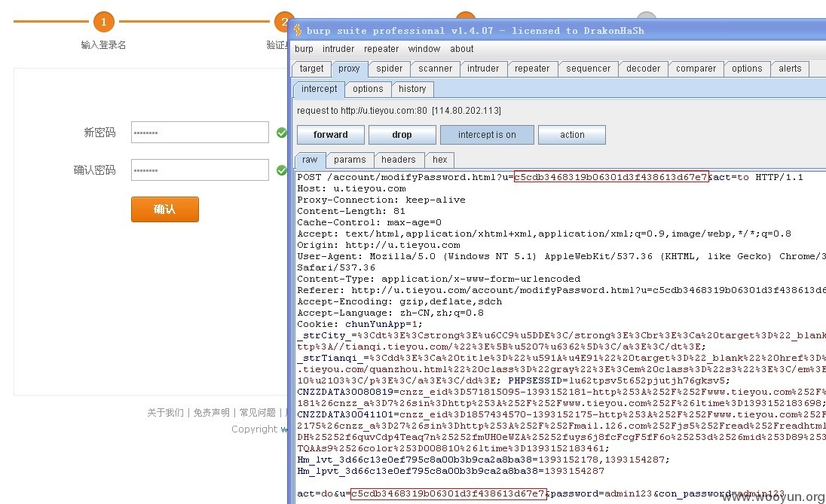Open the about menu
The width and height of the screenshot is (826, 504).
[x=461, y=49]
